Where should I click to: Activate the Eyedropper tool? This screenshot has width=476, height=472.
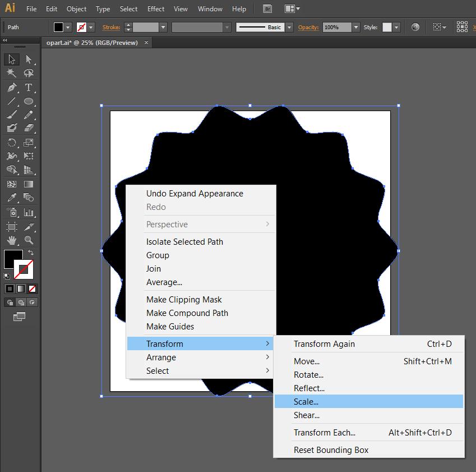point(12,198)
